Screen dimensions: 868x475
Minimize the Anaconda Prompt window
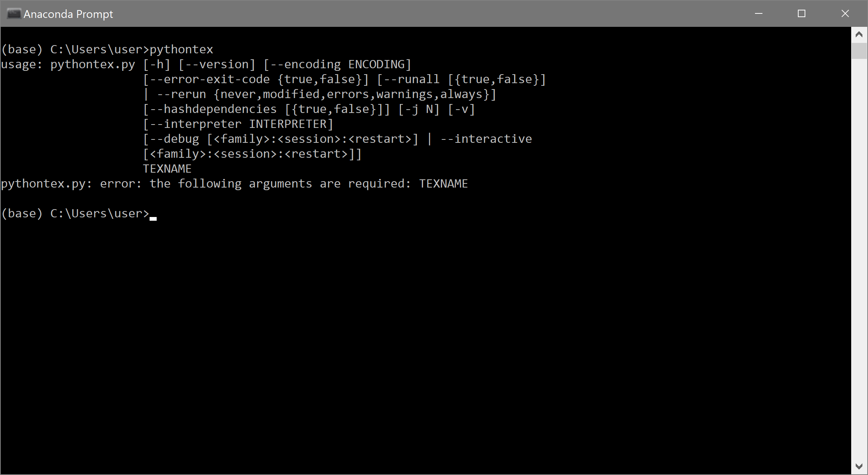click(758, 13)
